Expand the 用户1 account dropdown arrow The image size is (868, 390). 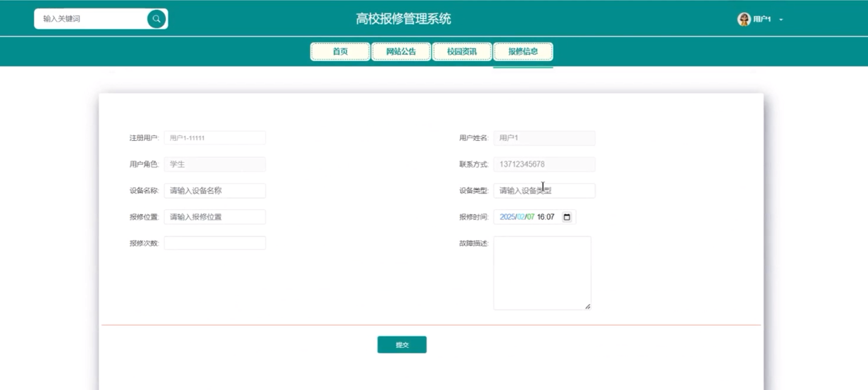(781, 20)
